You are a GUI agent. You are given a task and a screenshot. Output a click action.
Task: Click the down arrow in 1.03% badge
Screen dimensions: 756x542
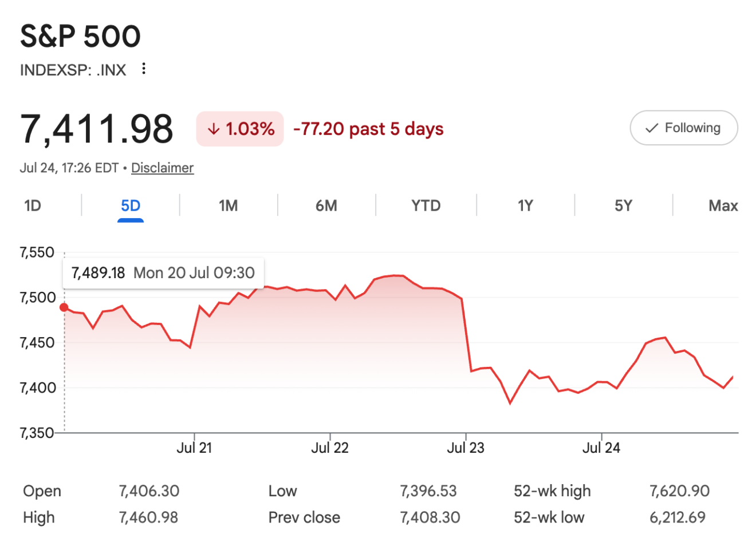coord(214,129)
